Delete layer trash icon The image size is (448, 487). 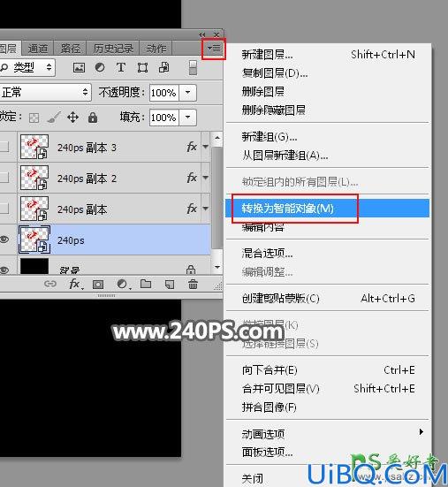[x=193, y=284]
